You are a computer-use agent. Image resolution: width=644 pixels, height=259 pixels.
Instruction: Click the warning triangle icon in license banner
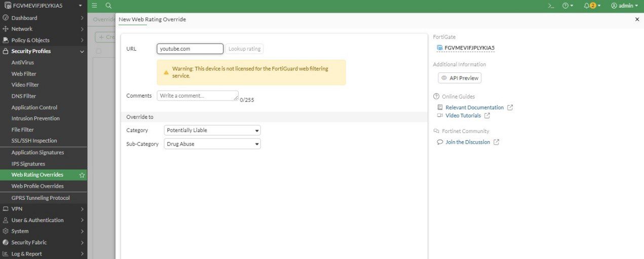[x=166, y=72]
